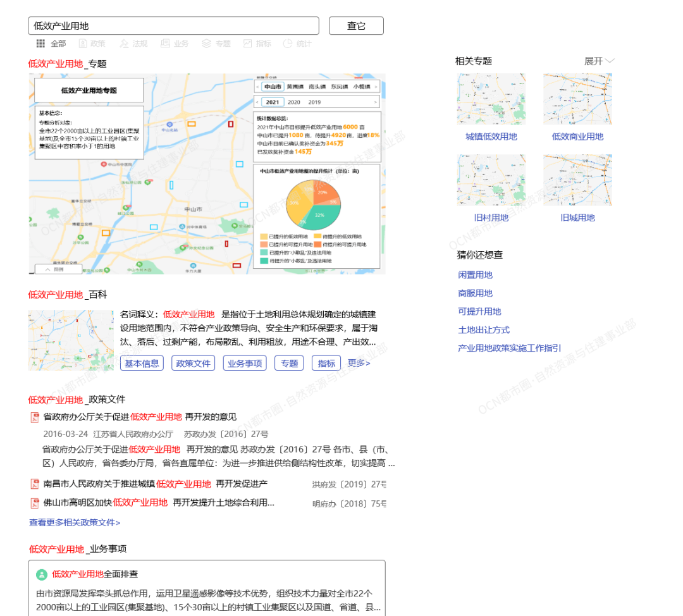Image resolution: width=683 pixels, height=616 pixels.
Task: Click the 32% green slice of the pie chart
Action: 323,216
